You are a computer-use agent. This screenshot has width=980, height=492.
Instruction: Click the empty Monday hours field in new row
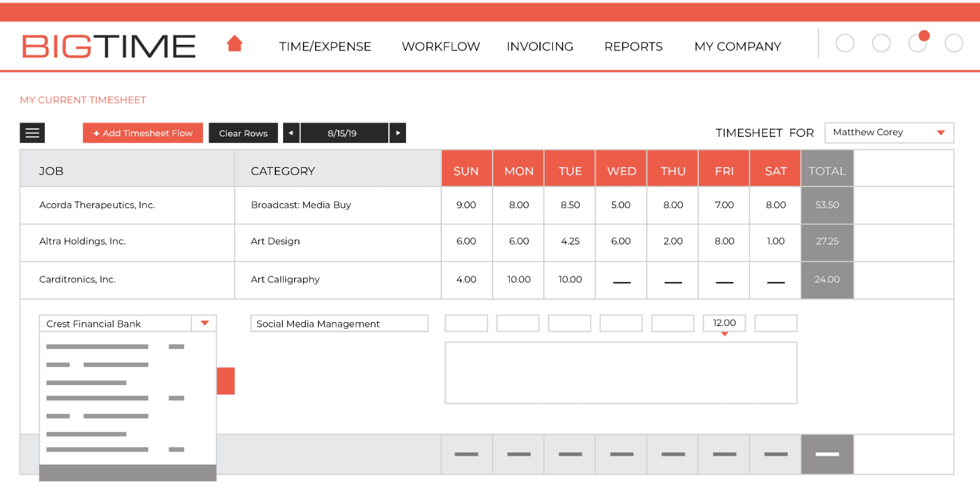click(x=518, y=323)
